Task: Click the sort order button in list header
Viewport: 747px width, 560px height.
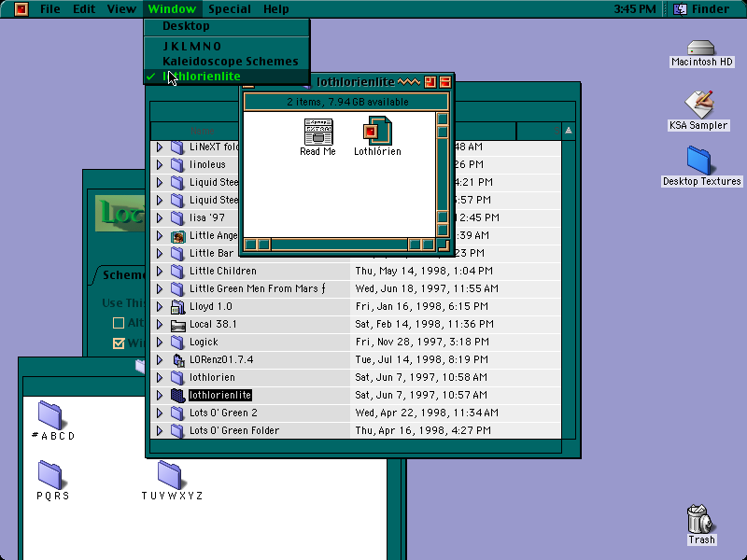Action: [x=569, y=131]
